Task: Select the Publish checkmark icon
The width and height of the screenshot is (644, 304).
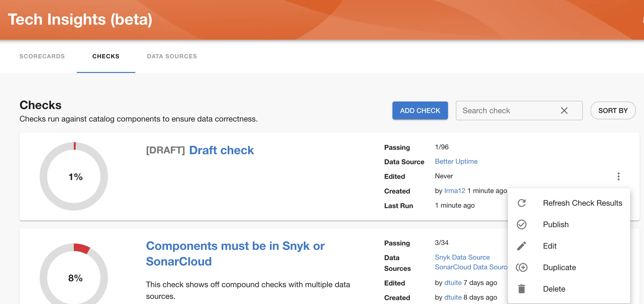Action: (x=522, y=224)
